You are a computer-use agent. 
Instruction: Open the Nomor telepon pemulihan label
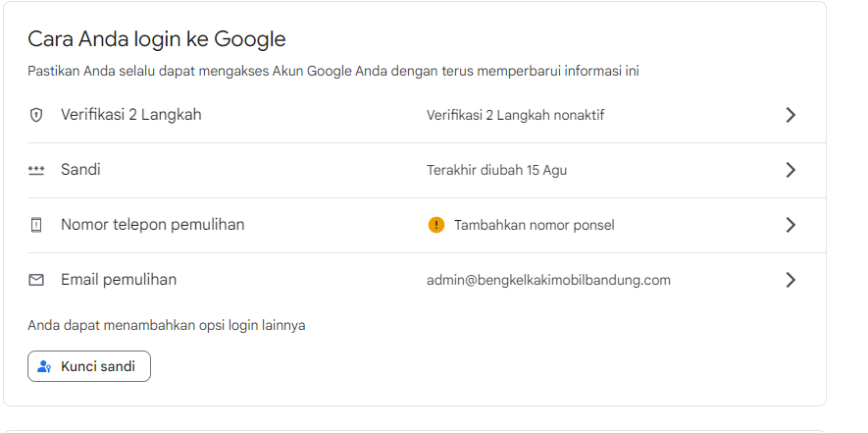tap(153, 225)
